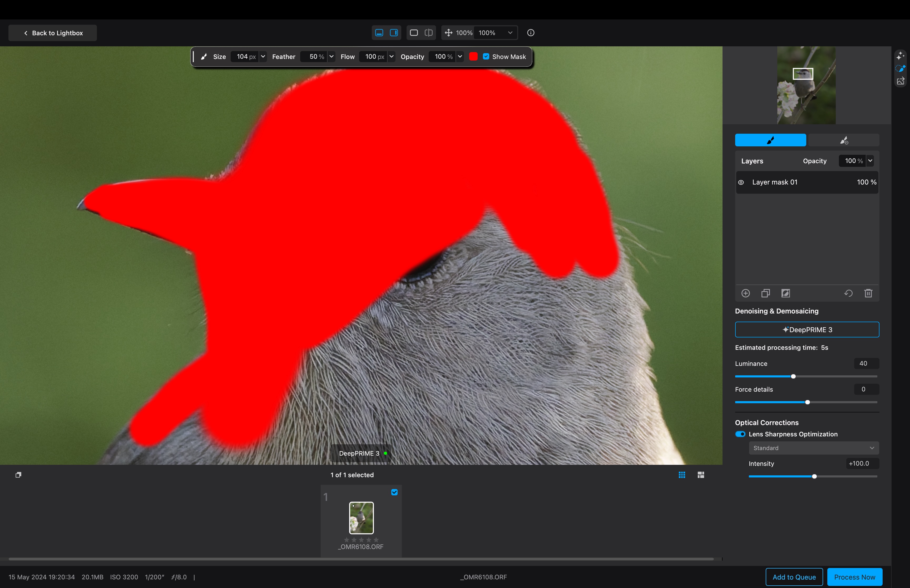Select the split compare view icon
The height and width of the screenshot is (588, 910).
[x=428, y=33]
